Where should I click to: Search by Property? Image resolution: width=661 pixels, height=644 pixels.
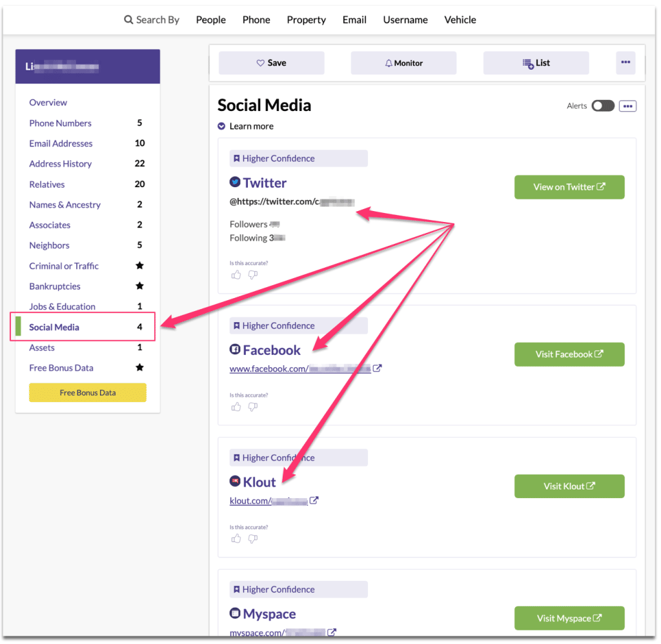(x=307, y=20)
